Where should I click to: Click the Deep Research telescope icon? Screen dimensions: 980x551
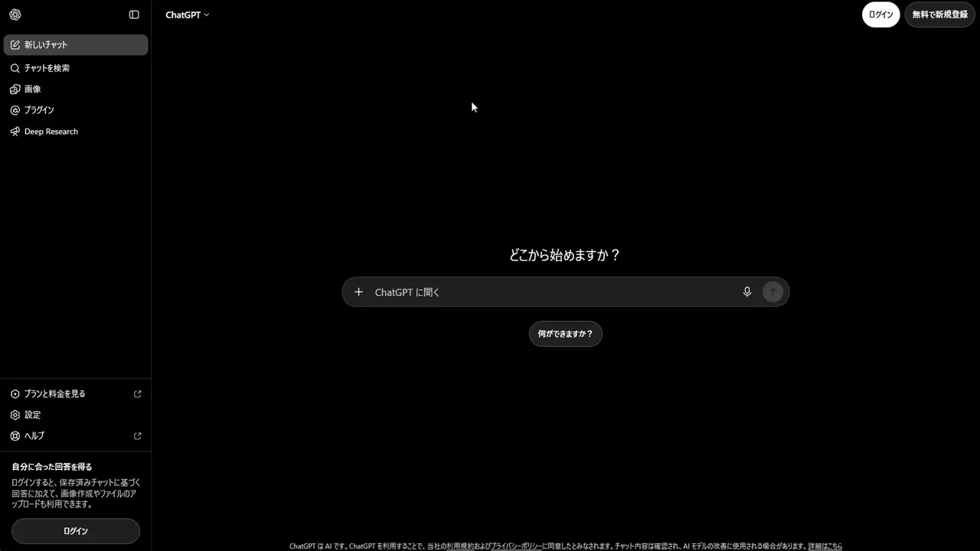coord(15,132)
